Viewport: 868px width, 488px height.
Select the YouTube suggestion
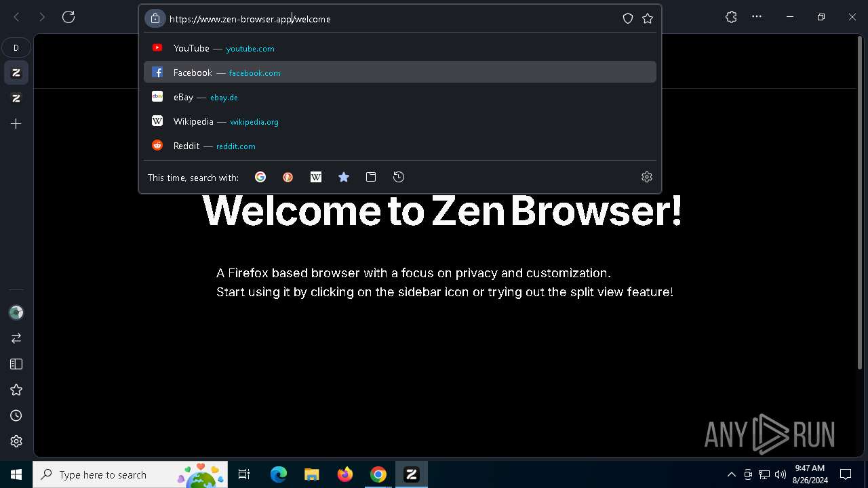[400, 48]
